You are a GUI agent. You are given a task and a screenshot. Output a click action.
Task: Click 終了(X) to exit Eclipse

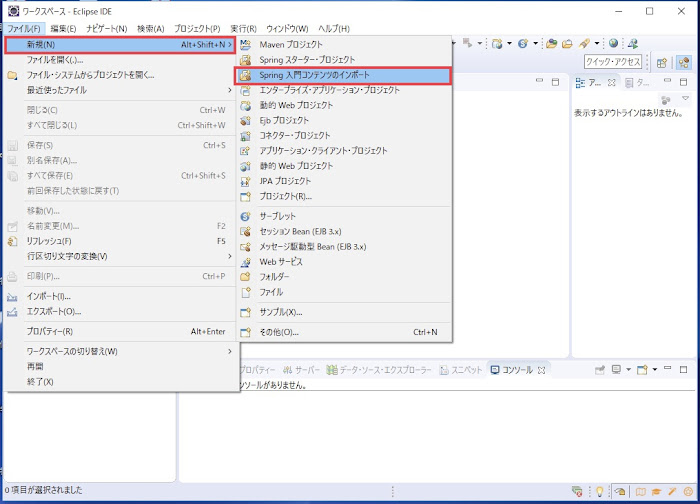[x=121, y=382]
